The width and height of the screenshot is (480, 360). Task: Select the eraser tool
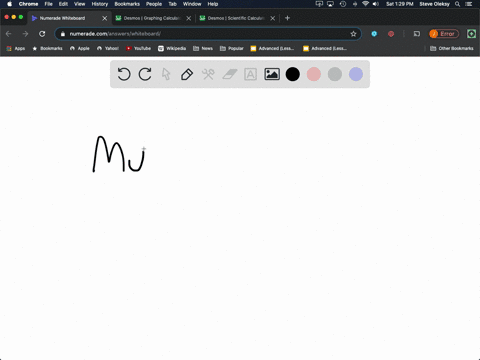[x=230, y=74]
